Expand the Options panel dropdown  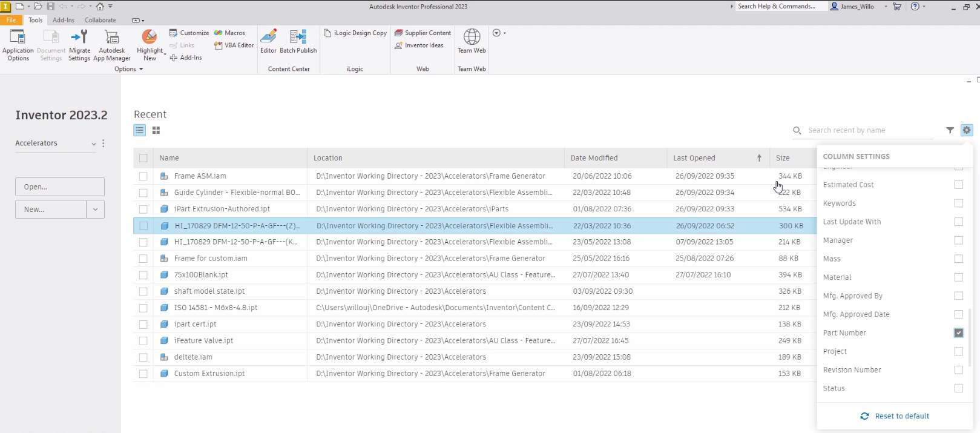(x=141, y=69)
